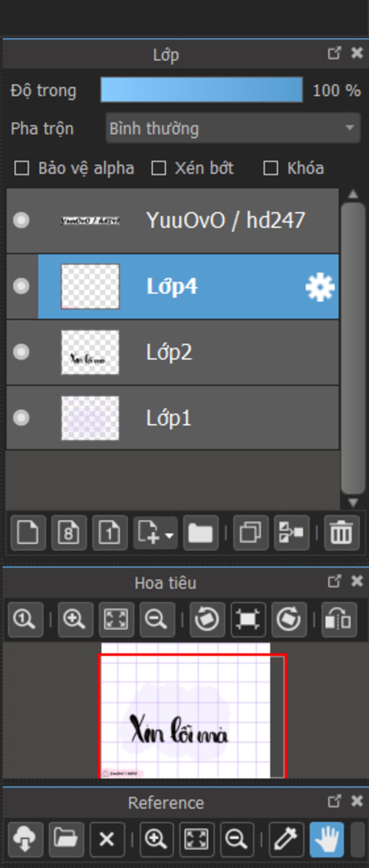
Task: Expand the add special layer dropdown arrow
Action: point(169,535)
